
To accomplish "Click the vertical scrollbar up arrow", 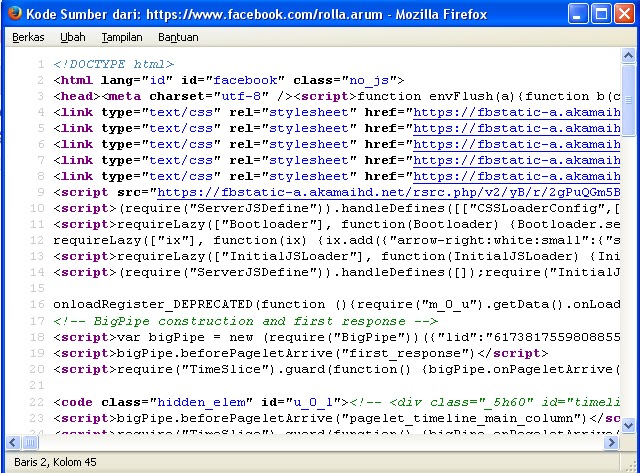I will [628, 56].
